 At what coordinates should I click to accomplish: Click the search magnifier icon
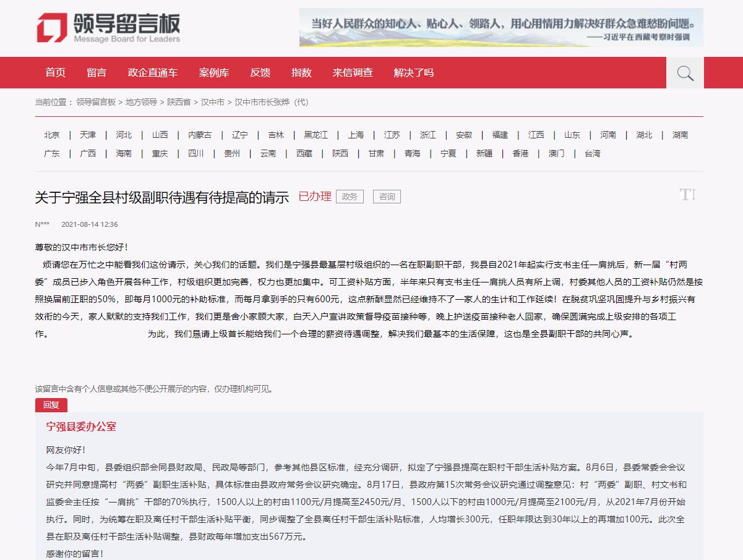[x=685, y=73]
